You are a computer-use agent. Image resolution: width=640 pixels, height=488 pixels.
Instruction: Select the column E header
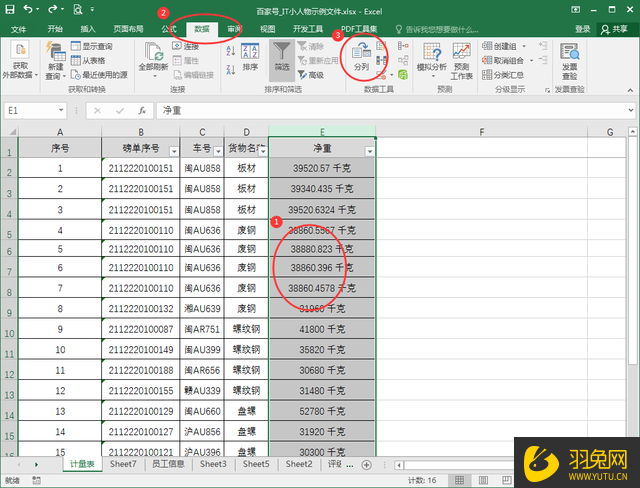pyautogui.click(x=322, y=132)
